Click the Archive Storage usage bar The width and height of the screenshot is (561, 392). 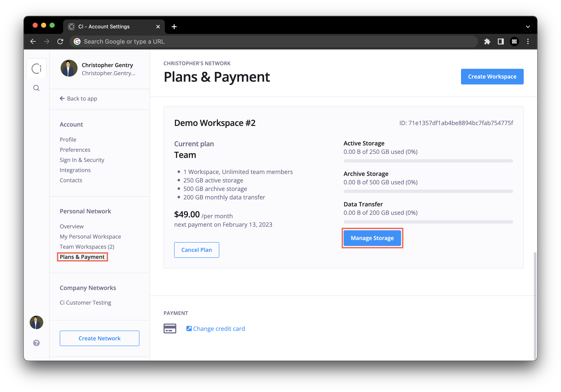pyautogui.click(x=428, y=191)
